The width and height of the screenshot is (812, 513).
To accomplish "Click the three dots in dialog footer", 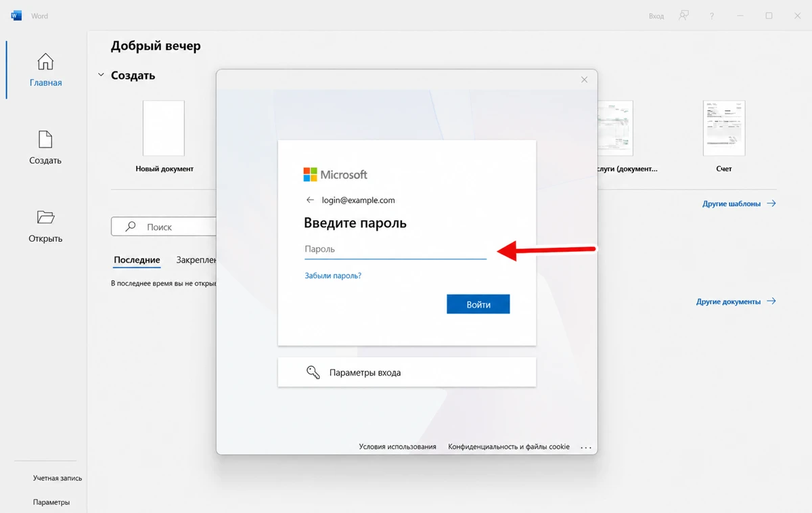I will [x=586, y=447].
